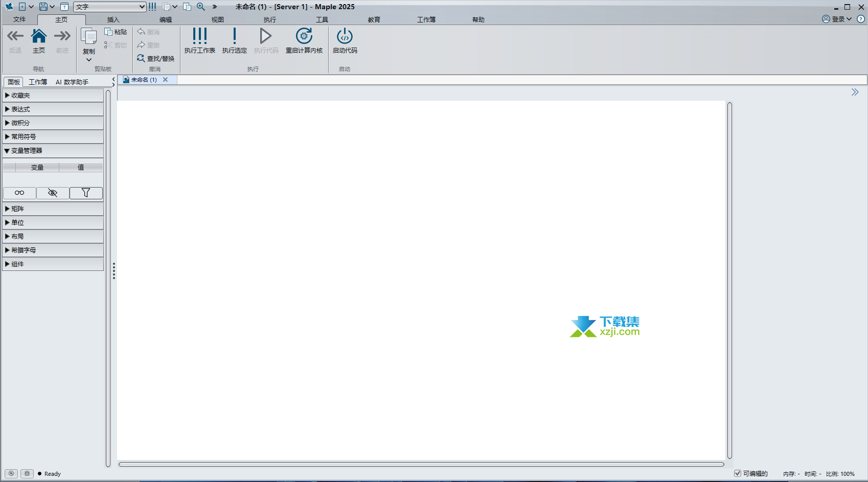Click the 执行代码 play icon
868x482 pixels.
click(266, 36)
